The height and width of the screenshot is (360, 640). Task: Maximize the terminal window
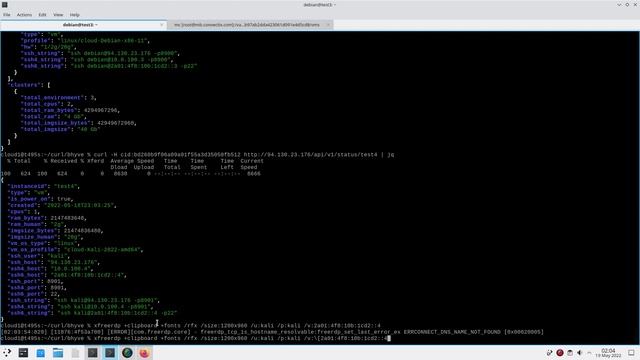[x=627, y=4]
